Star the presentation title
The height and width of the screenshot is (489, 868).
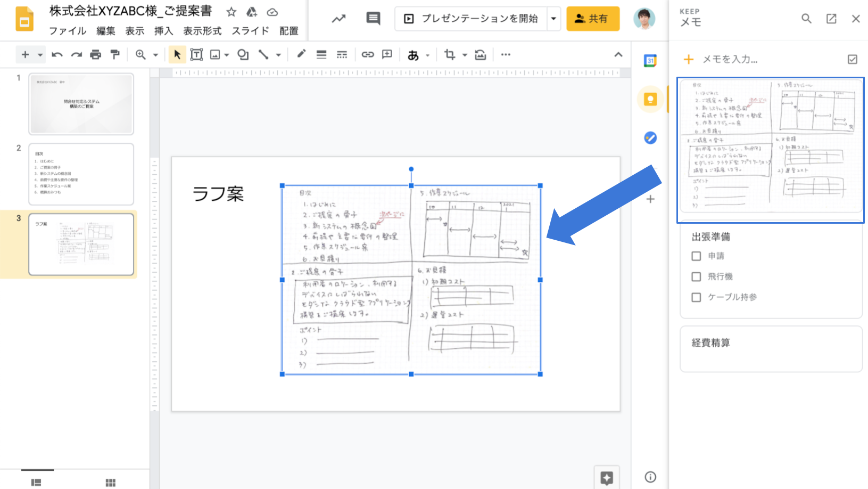click(x=231, y=12)
